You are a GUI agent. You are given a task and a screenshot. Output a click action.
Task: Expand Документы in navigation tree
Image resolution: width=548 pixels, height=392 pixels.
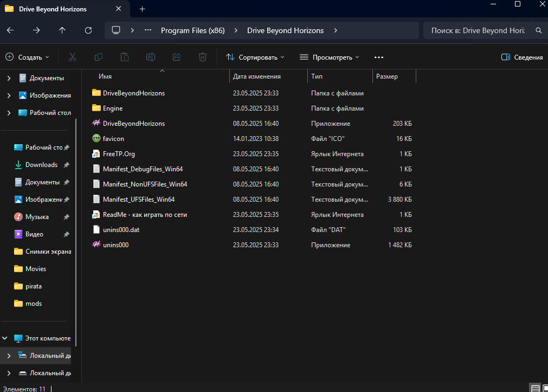tap(9, 78)
